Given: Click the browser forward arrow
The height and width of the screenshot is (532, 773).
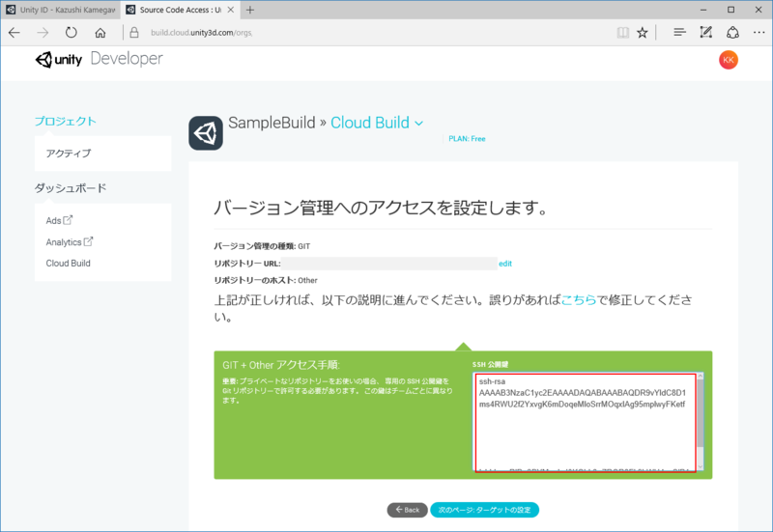Looking at the screenshot, I should (x=43, y=33).
